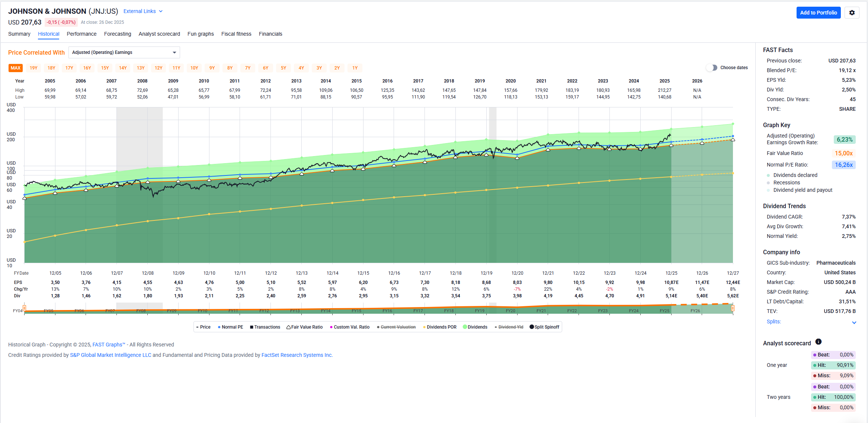Click the Fair Value Ratio triangle legend icon

point(288,327)
